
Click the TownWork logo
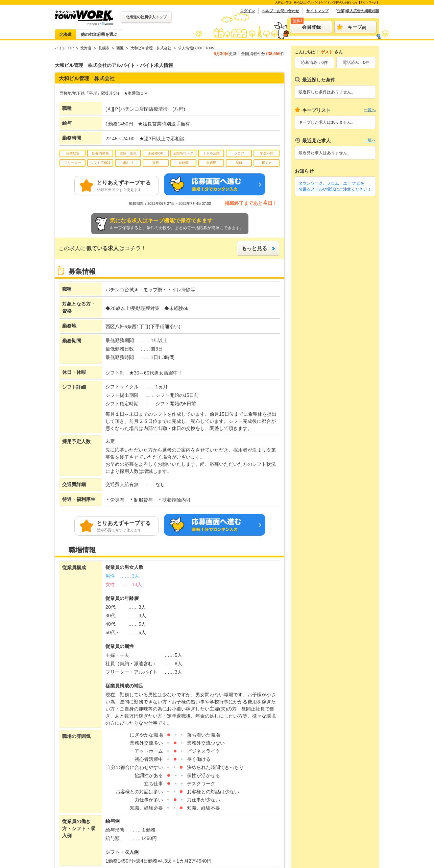point(84,17)
